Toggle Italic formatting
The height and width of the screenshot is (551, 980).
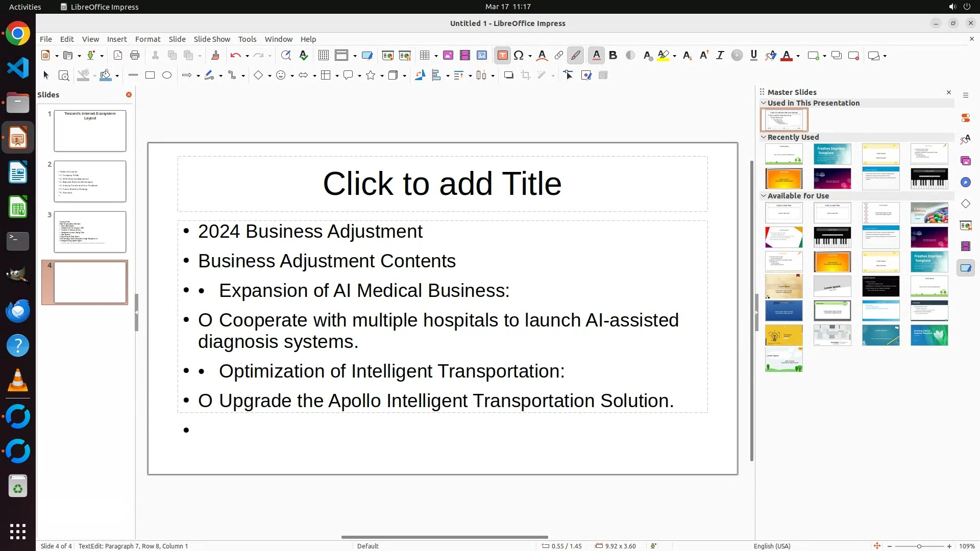point(720,56)
